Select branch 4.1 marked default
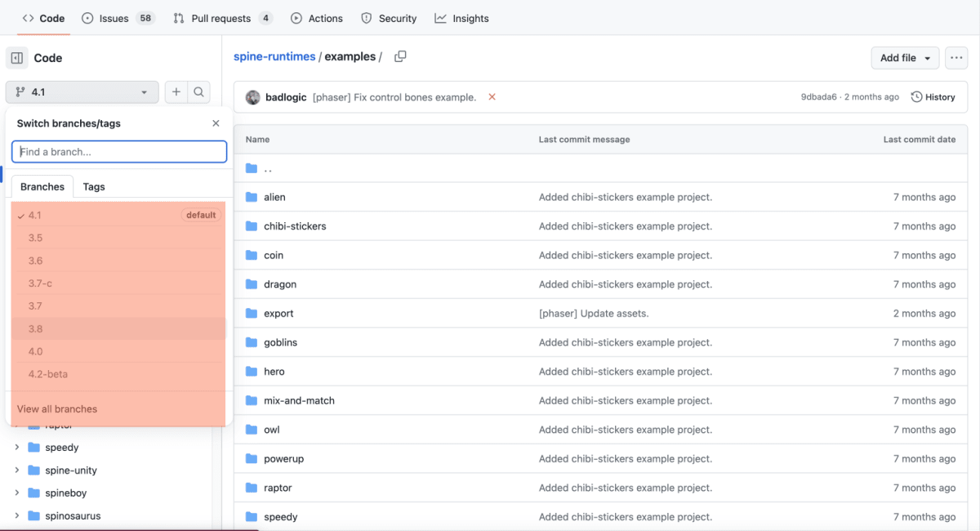This screenshot has height=531, width=980. coord(119,215)
